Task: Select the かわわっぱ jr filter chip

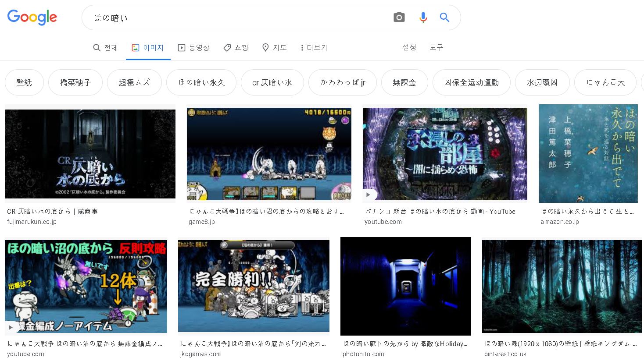Action: 343,82
